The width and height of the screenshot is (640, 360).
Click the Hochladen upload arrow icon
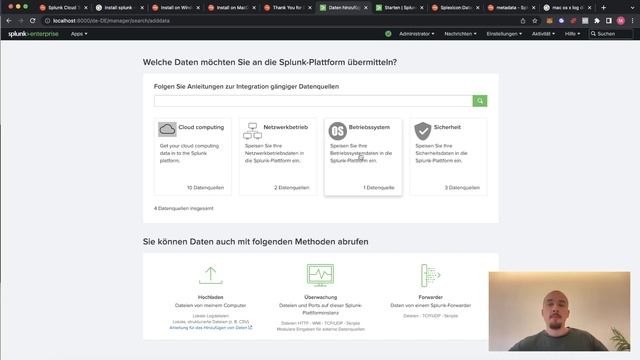(211, 275)
